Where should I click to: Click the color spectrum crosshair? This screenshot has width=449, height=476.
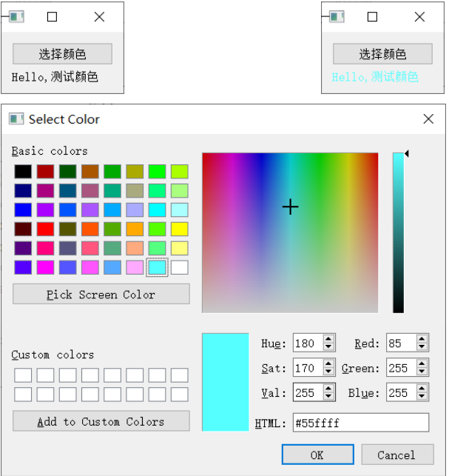290,207
